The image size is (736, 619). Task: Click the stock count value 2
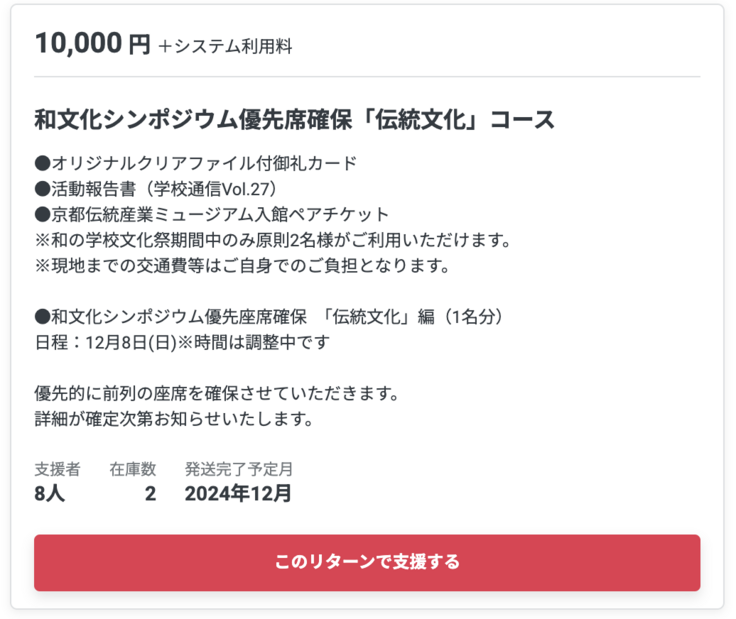(x=150, y=493)
